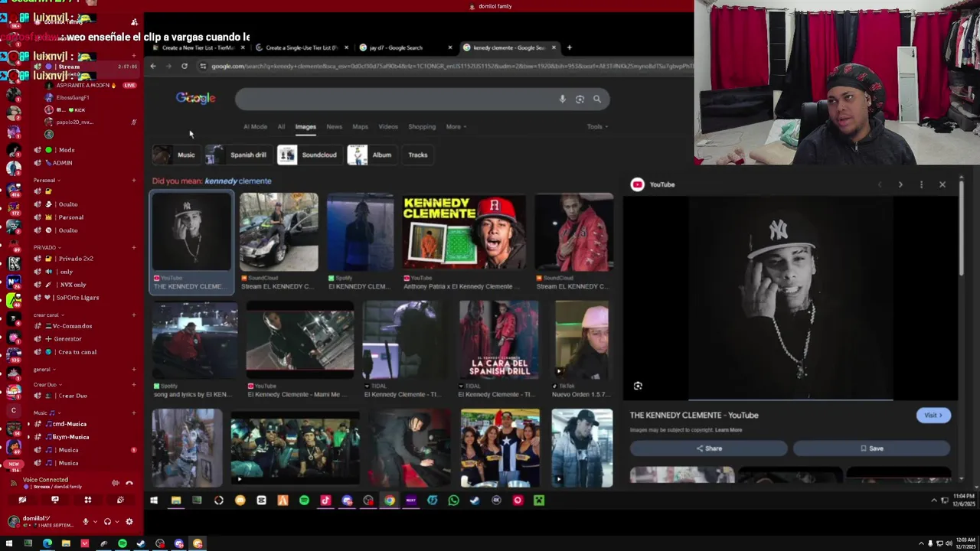
Task: Go back with the browser back arrow
Action: click(x=153, y=67)
